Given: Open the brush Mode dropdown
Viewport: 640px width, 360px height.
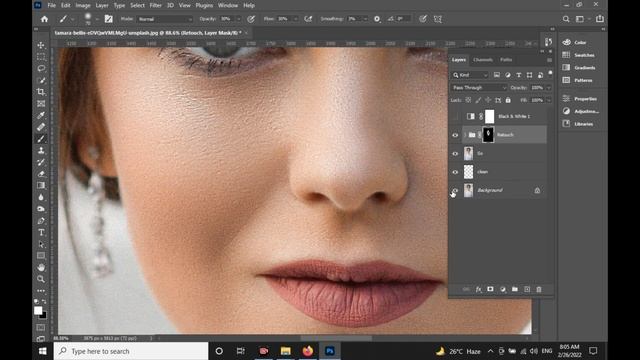Looking at the screenshot, I should (x=164, y=19).
